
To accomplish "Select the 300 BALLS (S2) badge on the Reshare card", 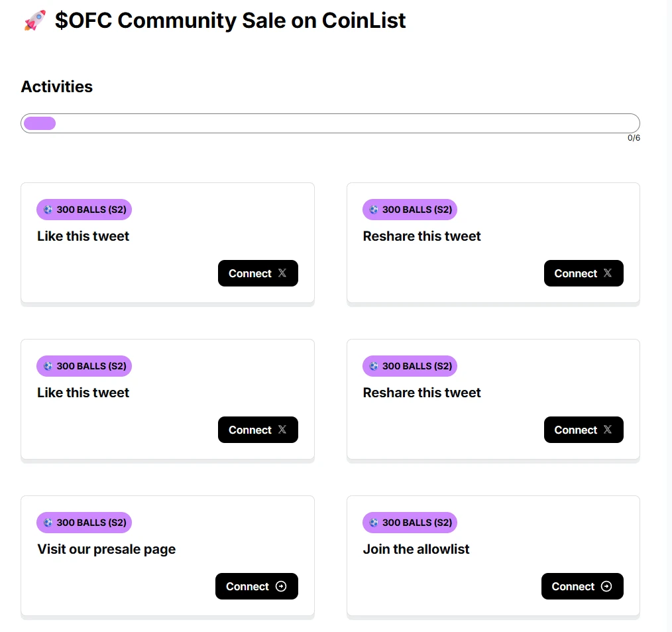I will tap(410, 210).
